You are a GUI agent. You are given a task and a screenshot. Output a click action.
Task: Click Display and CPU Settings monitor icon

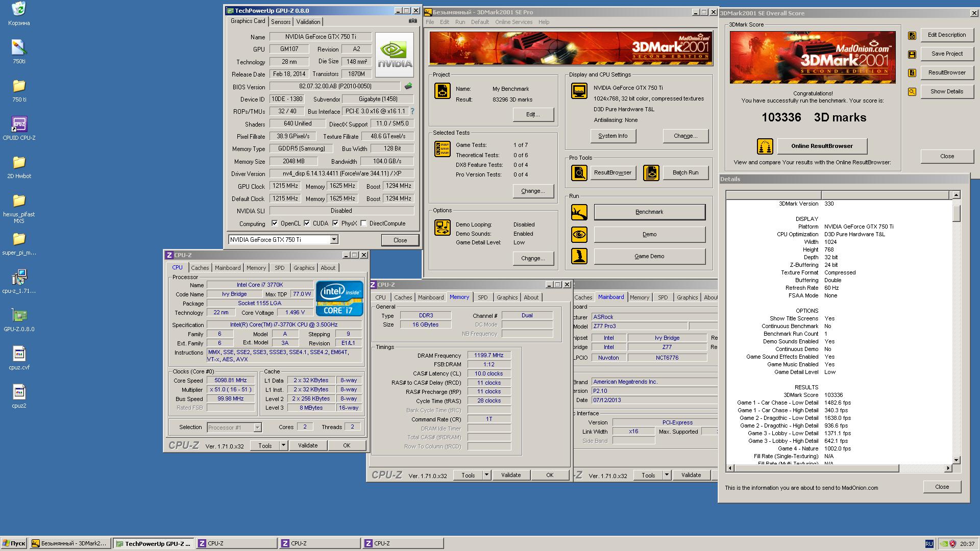click(x=579, y=91)
